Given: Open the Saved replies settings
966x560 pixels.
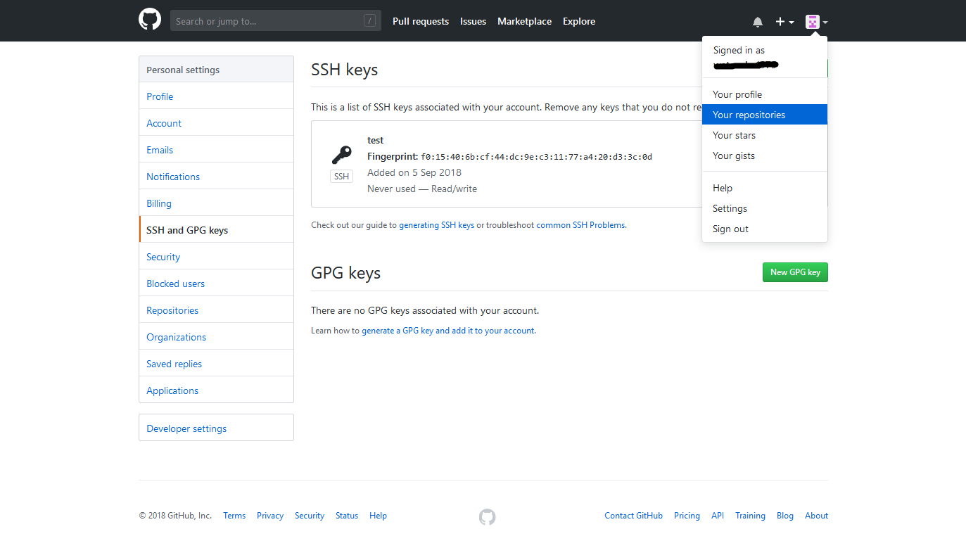Looking at the screenshot, I should pyautogui.click(x=174, y=364).
